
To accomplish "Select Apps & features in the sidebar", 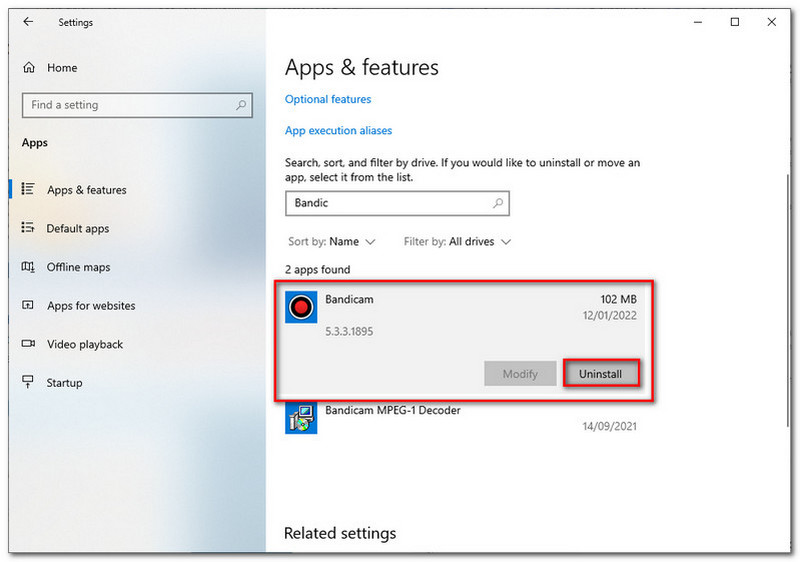I will click(x=87, y=190).
